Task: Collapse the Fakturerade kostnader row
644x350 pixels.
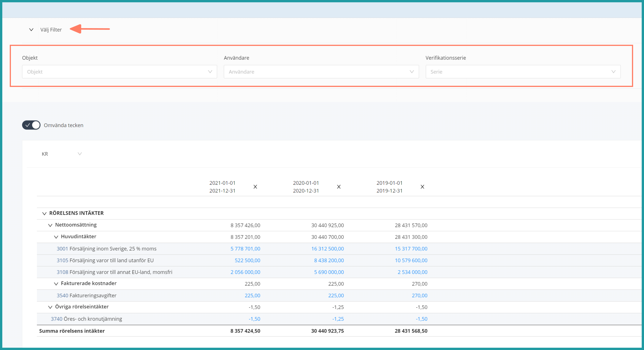Action: coord(56,284)
